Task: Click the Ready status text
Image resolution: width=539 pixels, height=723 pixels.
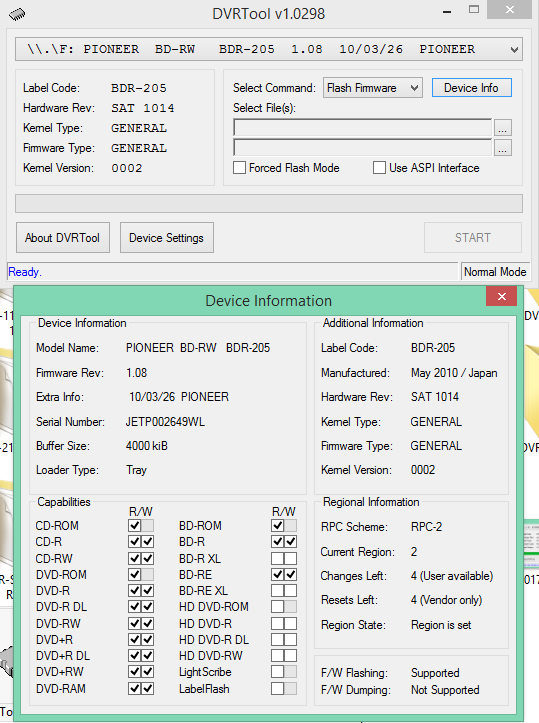Action: point(25,272)
